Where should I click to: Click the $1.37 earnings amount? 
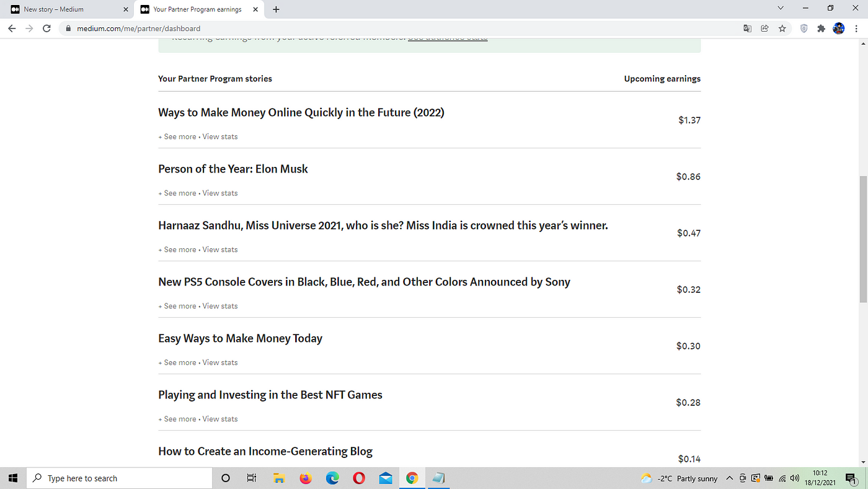[x=689, y=120]
